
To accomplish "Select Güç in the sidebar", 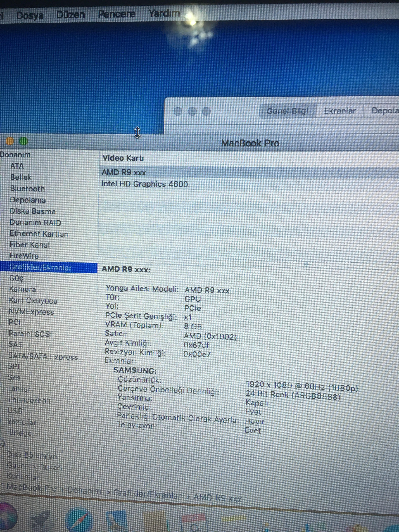I will point(16,278).
